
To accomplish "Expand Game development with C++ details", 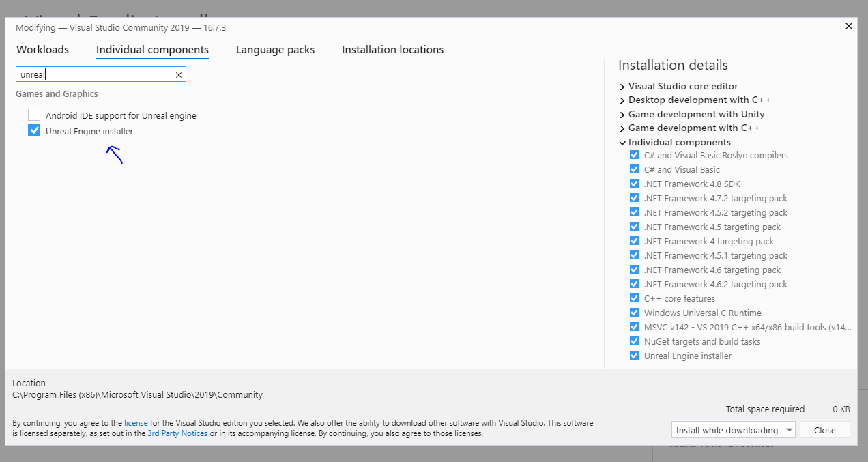I will 622,128.
